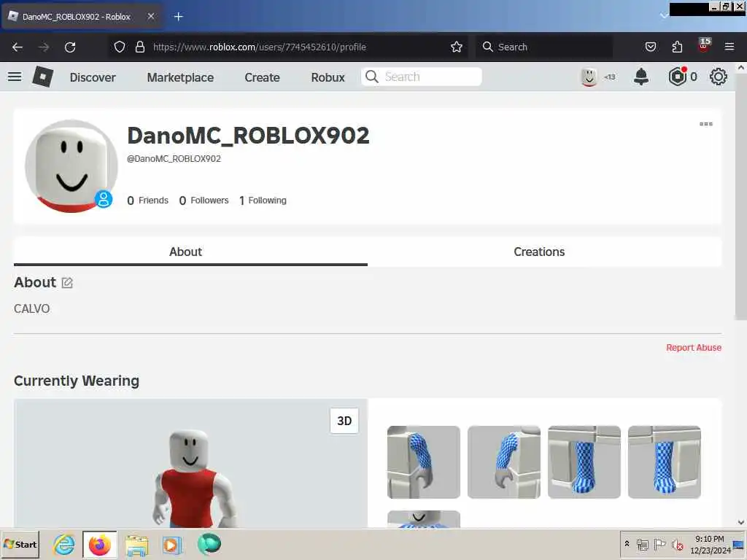Open the Firefox application menu
The height and width of the screenshot is (560, 747).
point(729,47)
